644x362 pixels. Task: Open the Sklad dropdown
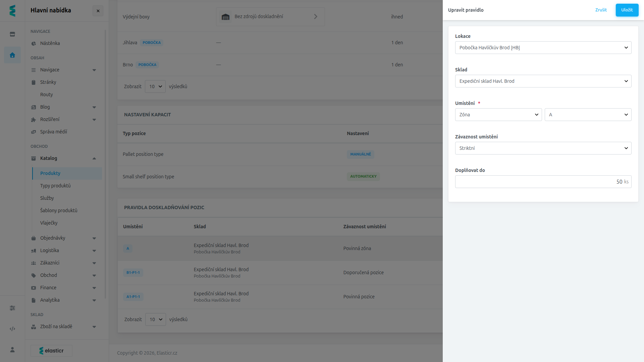pyautogui.click(x=543, y=81)
